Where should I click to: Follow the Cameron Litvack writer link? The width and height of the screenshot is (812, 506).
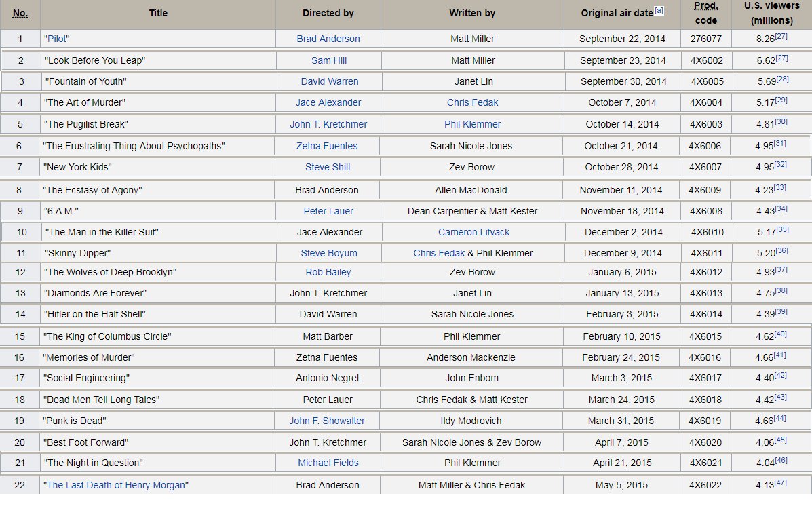point(474,233)
